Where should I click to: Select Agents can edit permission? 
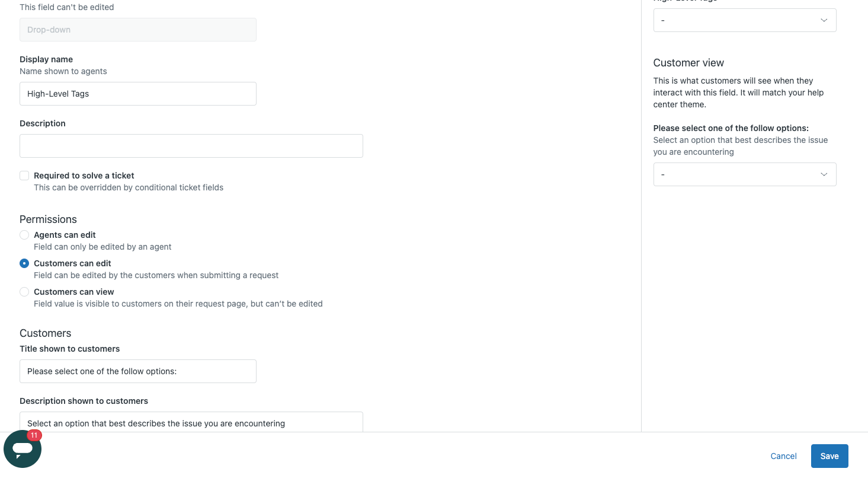[x=24, y=235]
